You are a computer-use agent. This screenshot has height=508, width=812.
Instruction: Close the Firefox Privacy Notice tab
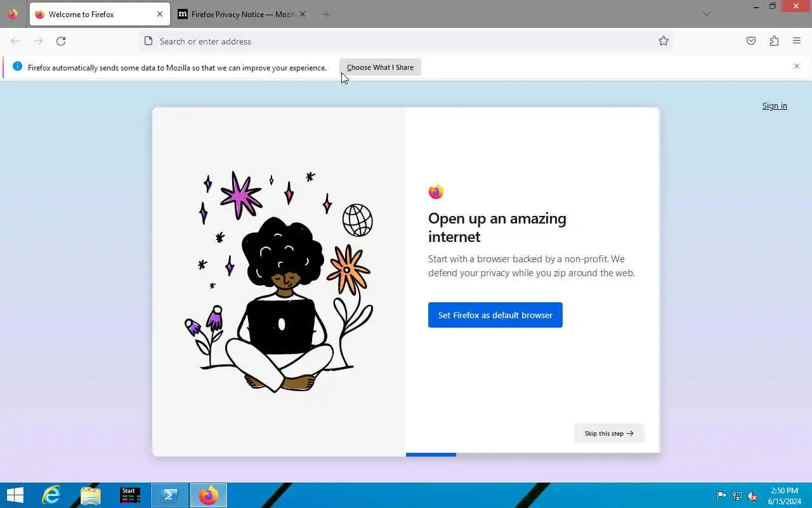coord(302,14)
